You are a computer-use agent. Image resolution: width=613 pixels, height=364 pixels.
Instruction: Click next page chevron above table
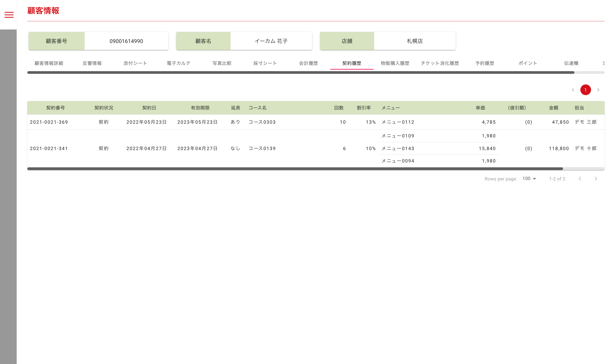tap(598, 90)
